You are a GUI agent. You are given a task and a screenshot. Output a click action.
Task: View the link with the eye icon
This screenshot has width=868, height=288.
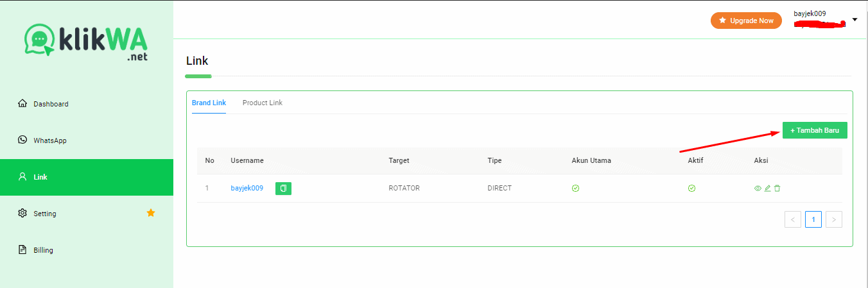(x=758, y=188)
